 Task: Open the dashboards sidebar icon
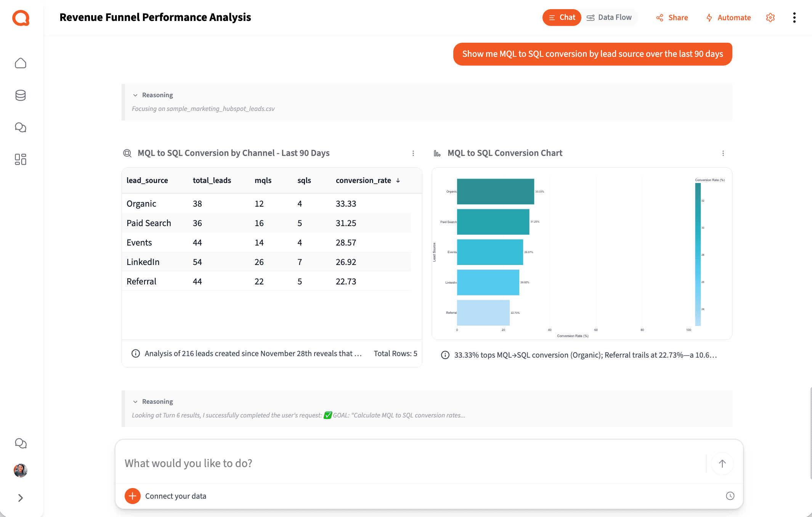pyautogui.click(x=21, y=159)
